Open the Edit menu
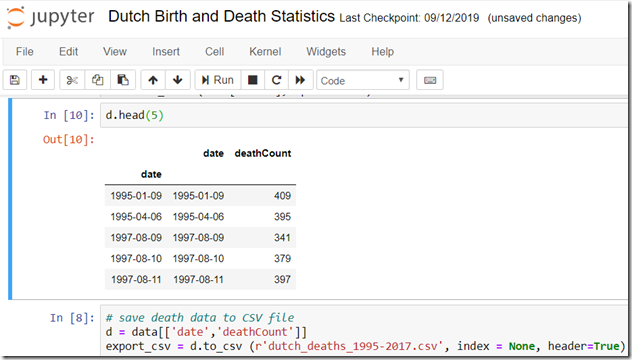Screen dimensions: 632x360 click(x=69, y=52)
